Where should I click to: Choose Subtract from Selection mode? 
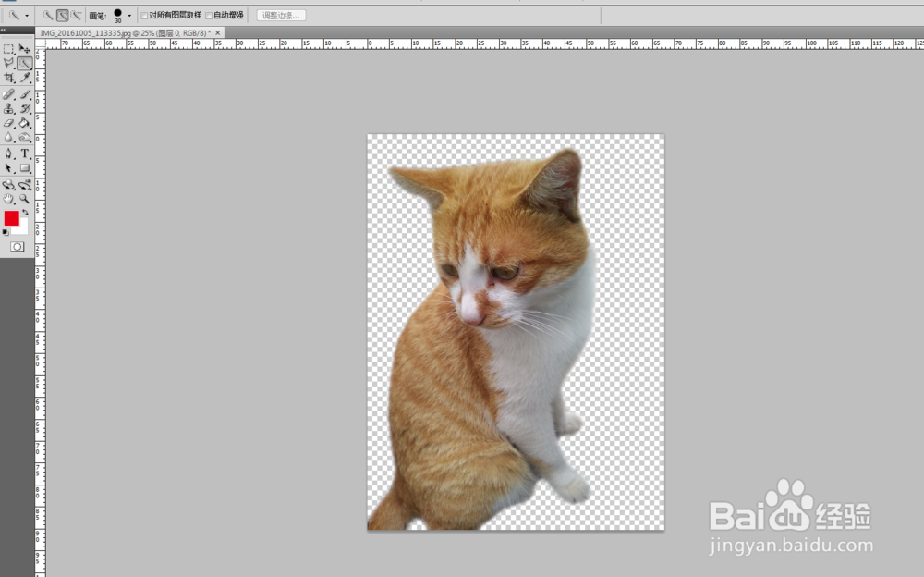76,16
